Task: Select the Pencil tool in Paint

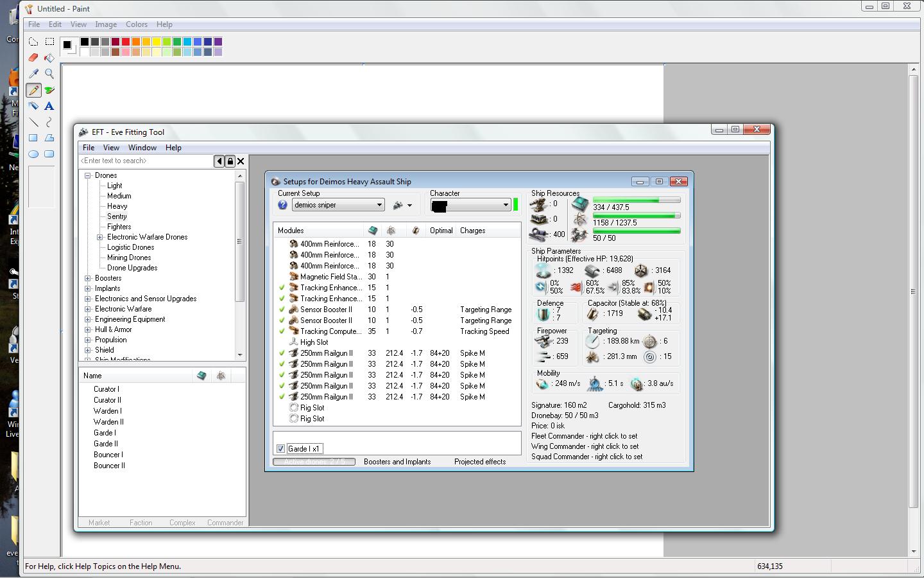Action: 33,90
